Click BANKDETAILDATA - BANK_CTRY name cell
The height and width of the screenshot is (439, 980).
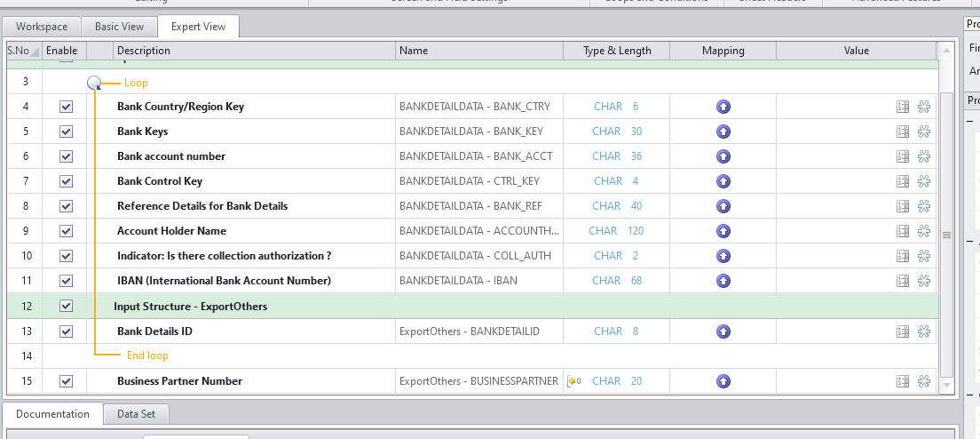coord(479,107)
